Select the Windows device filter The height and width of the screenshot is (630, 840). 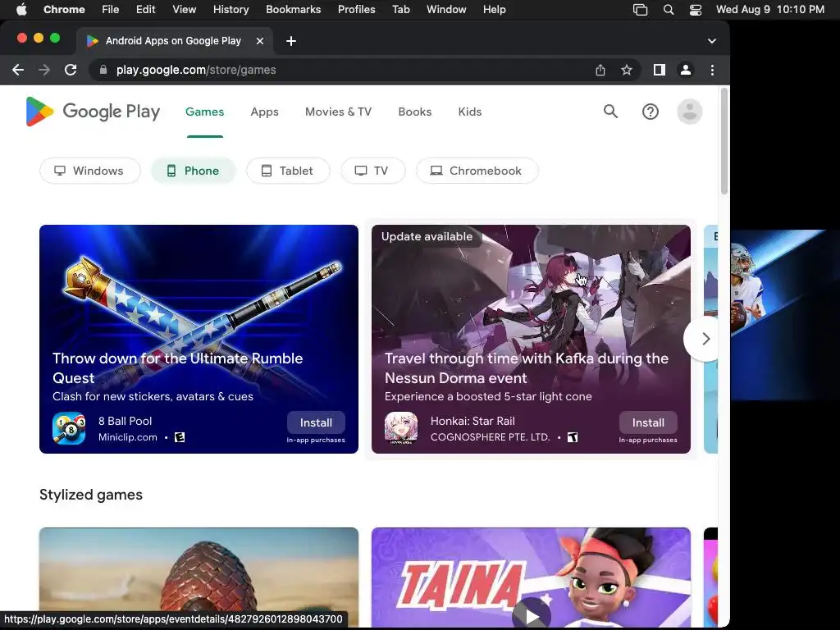(90, 171)
